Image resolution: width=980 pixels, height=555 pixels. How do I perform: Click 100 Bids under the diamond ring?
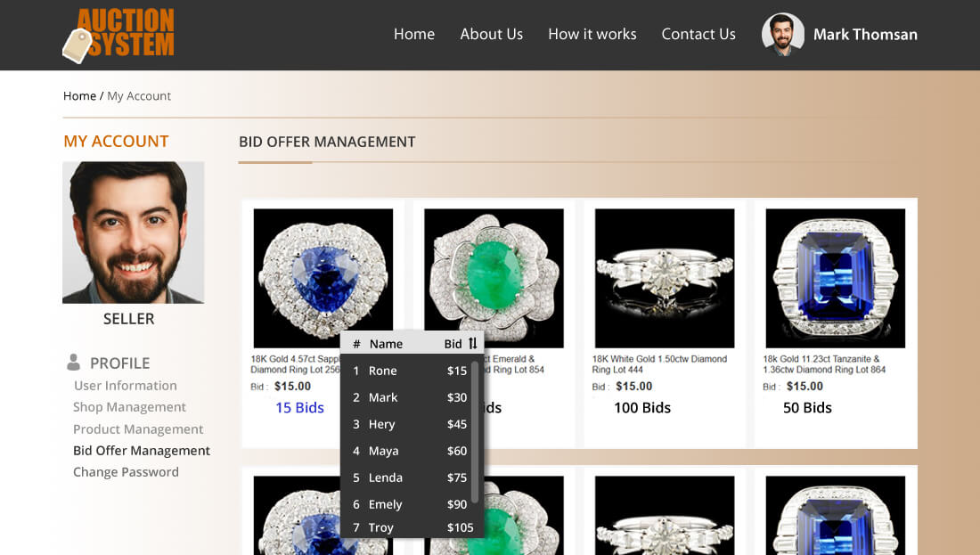tap(641, 408)
